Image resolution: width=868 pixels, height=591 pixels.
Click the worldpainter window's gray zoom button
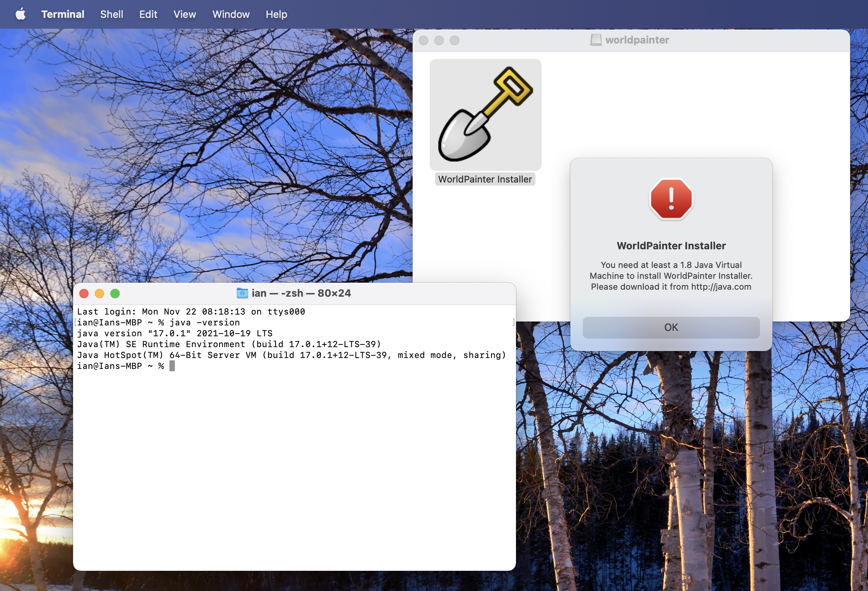[455, 40]
